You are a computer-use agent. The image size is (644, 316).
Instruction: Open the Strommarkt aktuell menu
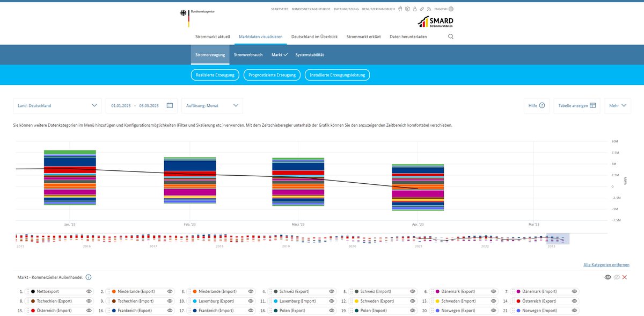pos(213,37)
